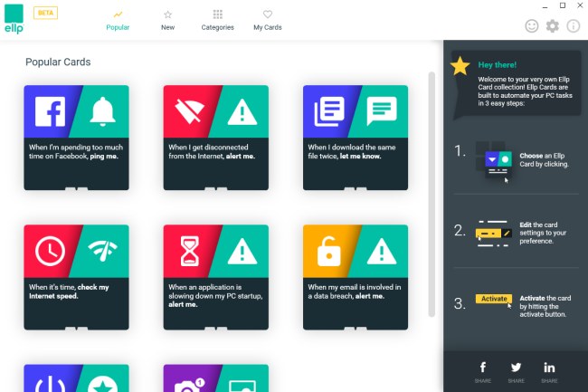Click the Edit card settings illustration
Image resolution: width=588 pixels, height=392 pixels.
click(494, 234)
